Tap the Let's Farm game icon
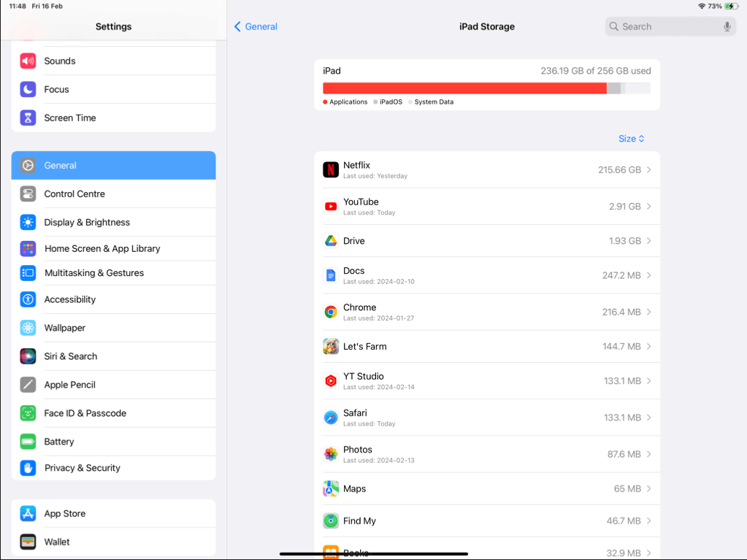Image resolution: width=747 pixels, height=560 pixels. (331, 347)
